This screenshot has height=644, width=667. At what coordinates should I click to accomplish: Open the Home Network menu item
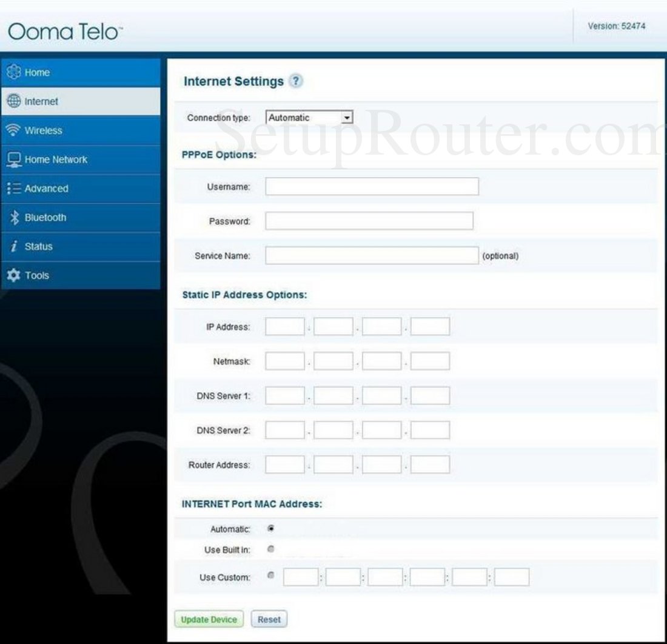pos(81,159)
